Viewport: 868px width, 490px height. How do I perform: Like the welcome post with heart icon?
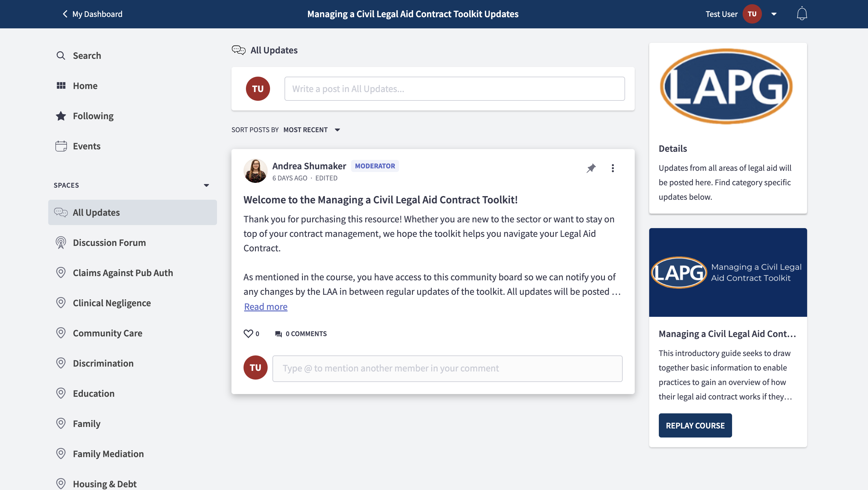[x=248, y=333]
